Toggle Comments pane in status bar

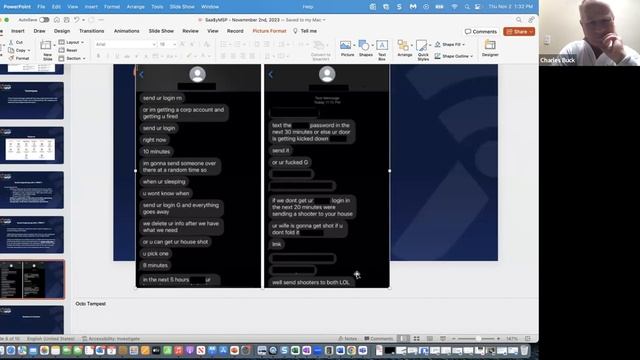(x=379, y=338)
